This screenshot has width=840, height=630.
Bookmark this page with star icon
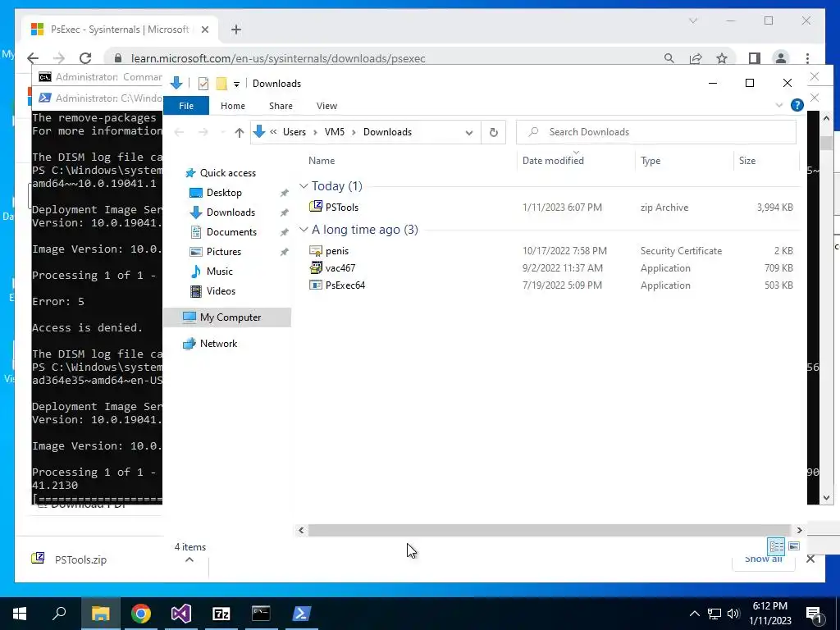pos(722,58)
